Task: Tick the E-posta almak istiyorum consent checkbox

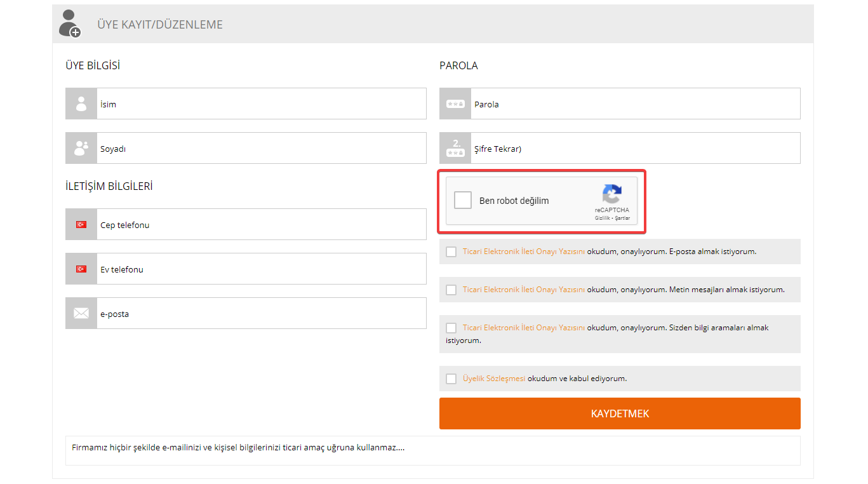Action: click(x=451, y=252)
